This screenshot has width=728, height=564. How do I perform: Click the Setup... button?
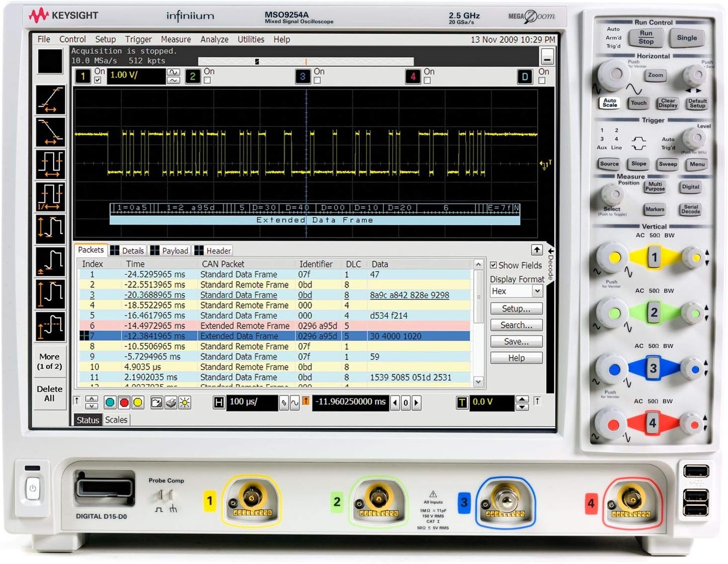click(x=516, y=309)
